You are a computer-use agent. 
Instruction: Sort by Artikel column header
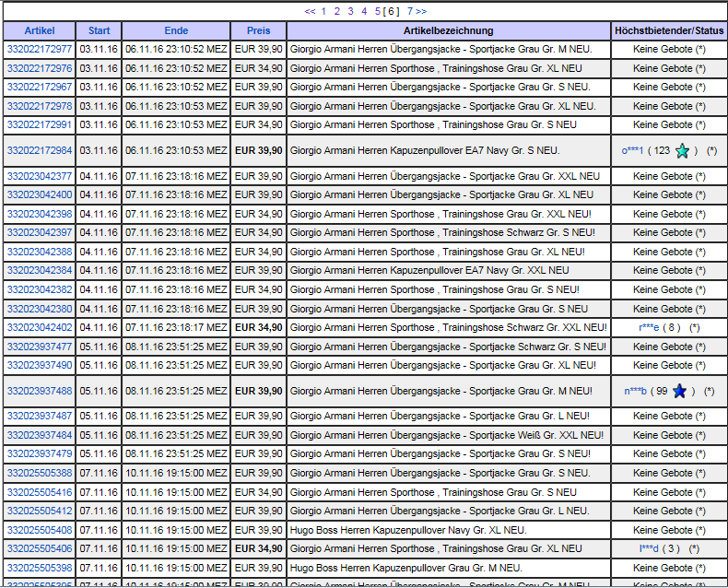(40, 30)
